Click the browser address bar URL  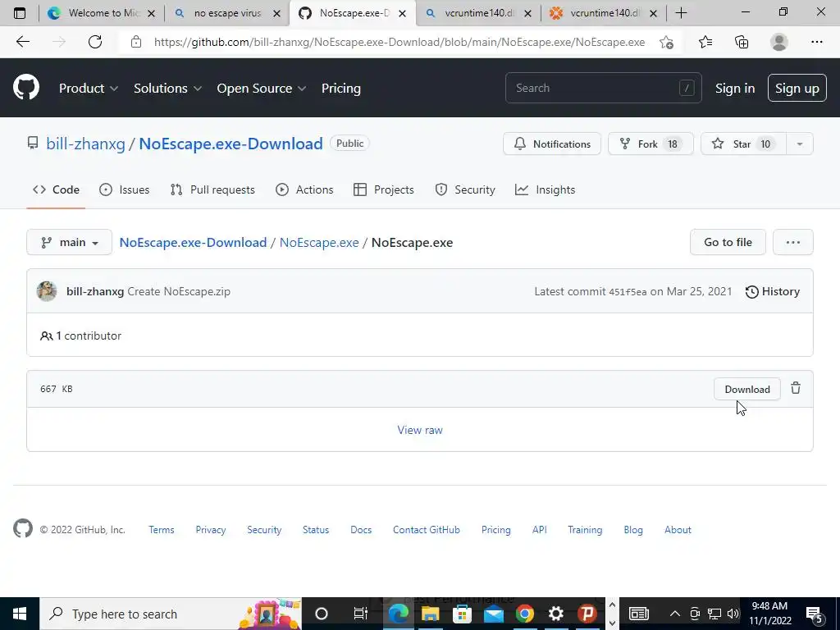coord(399,42)
